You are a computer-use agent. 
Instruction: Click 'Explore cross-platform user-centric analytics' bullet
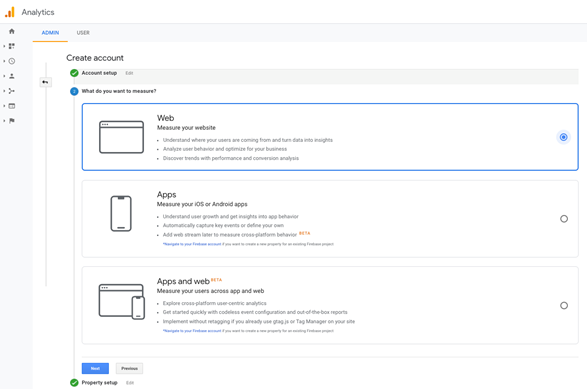click(215, 303)
